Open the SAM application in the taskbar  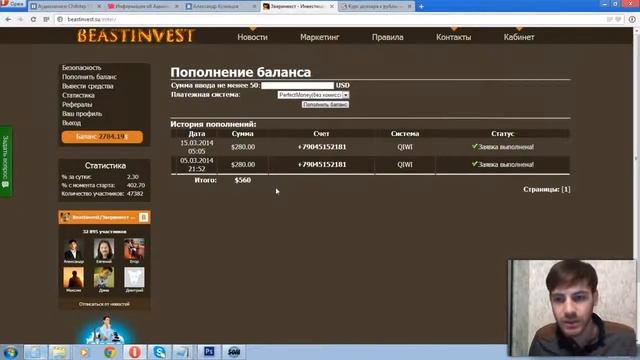[234, 352]
